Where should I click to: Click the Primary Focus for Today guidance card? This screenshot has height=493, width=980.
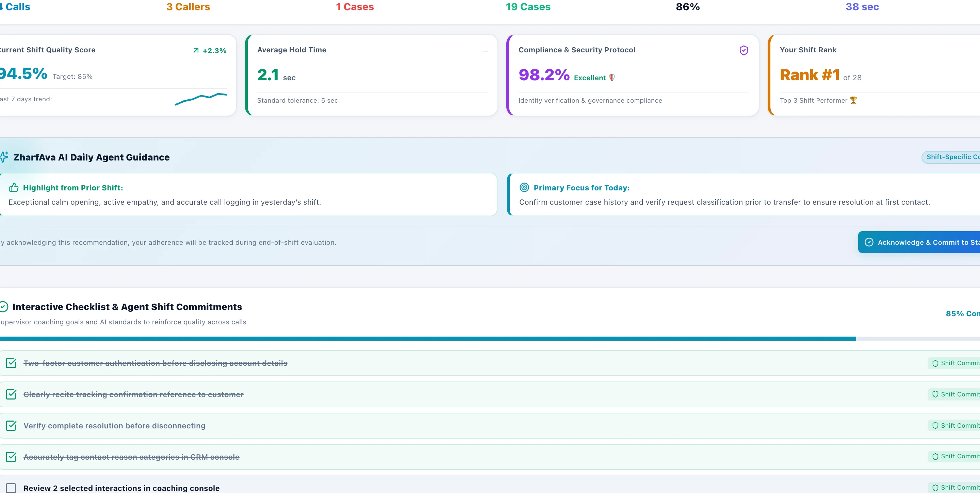point(744,194)
